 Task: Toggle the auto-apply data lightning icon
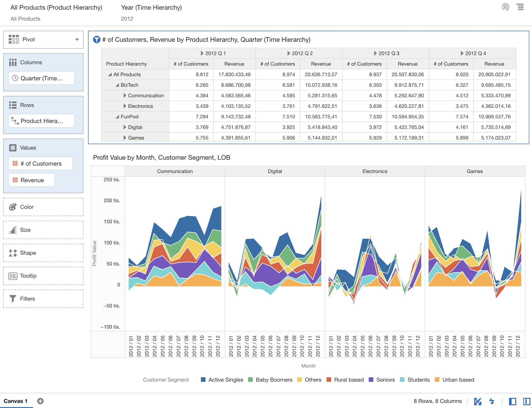pos(492,401)
